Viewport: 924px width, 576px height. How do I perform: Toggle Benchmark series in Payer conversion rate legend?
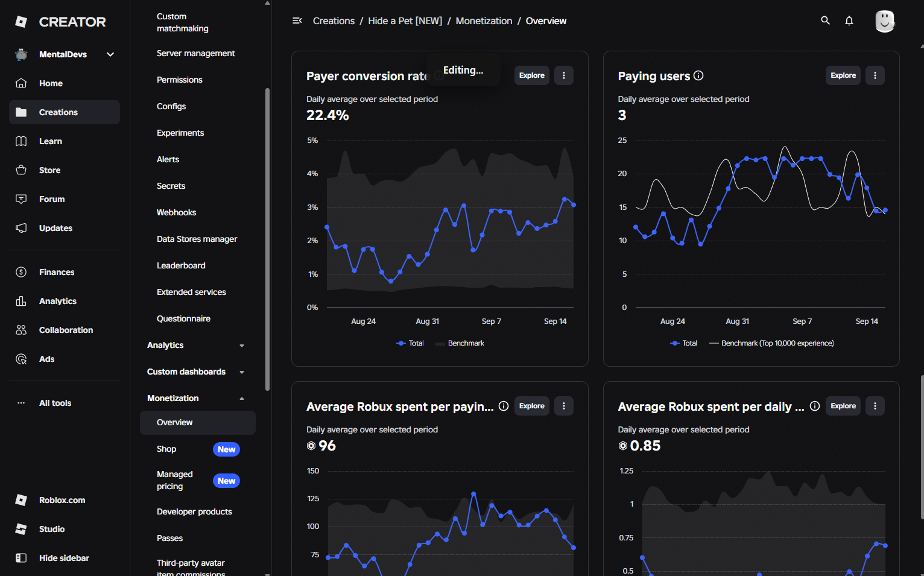460,343
